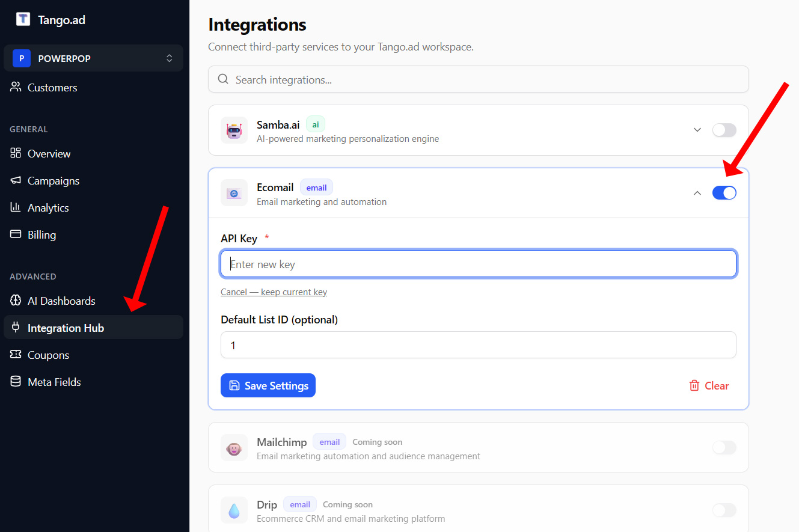Click the Ecomail envelope icon
The image size is (799, 532).
(234, 193)
